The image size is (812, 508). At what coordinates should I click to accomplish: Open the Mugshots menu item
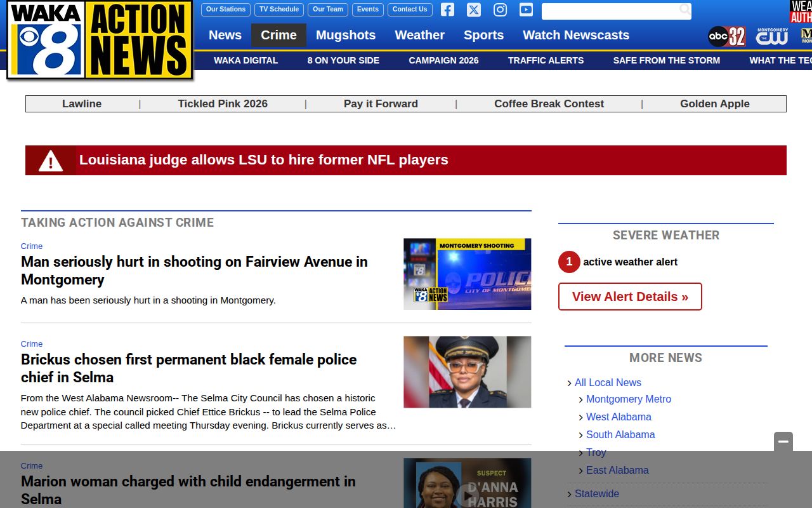point(346,35)
